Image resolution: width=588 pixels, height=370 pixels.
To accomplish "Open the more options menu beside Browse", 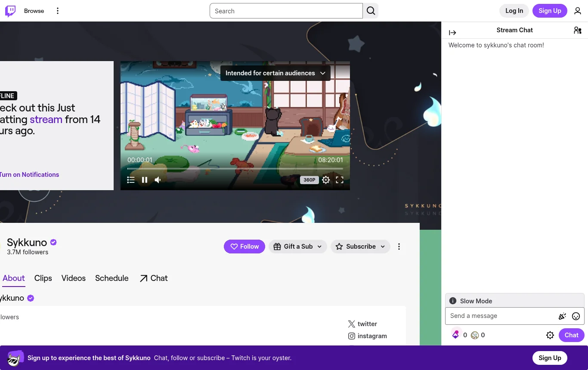I will [58, 11].
